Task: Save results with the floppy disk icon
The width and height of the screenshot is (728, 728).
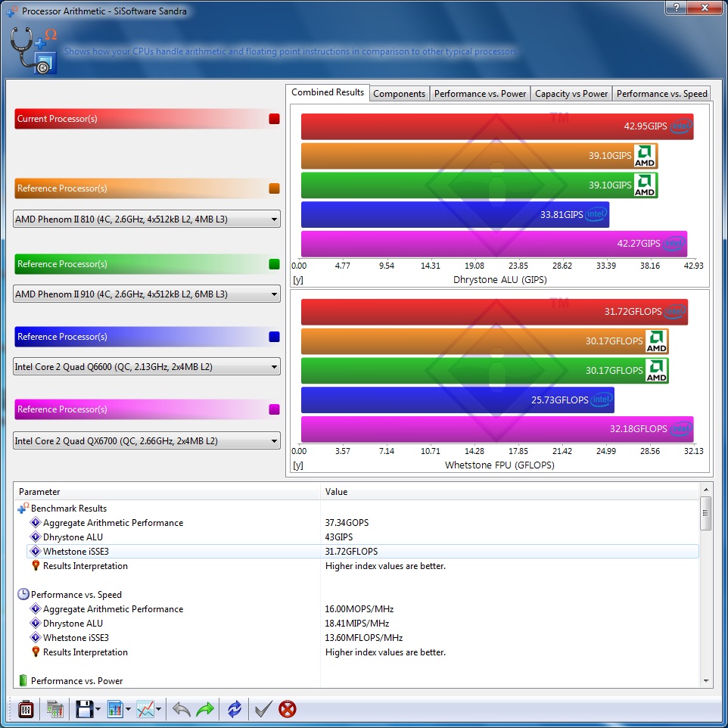Action: tap(85, 709)
